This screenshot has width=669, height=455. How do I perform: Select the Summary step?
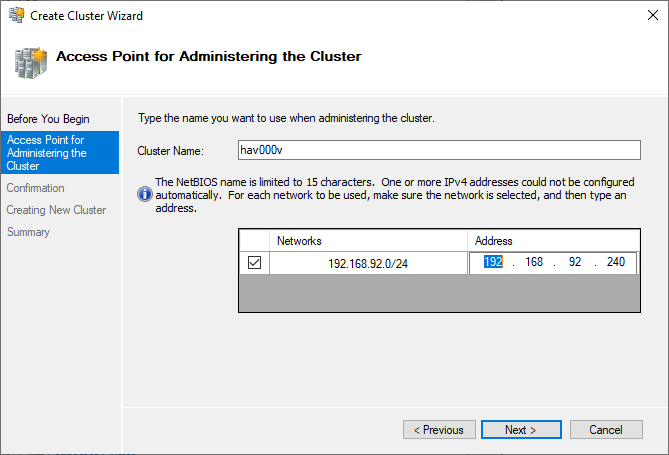(28, 232)
